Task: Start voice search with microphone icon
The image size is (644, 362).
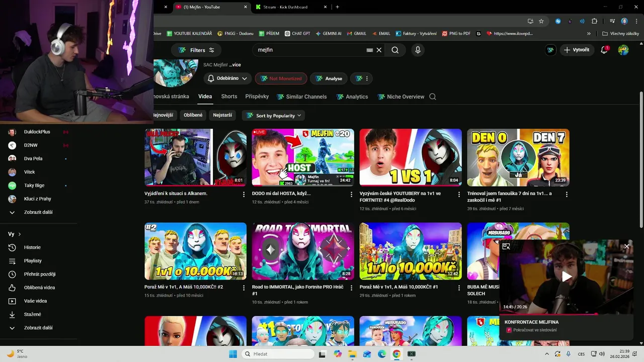Action: click(x=418, y=50)
